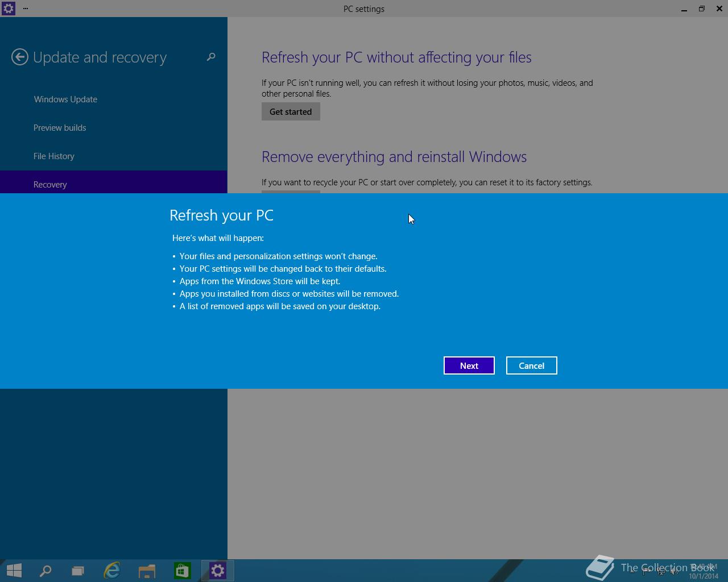Click the 'Here's what will happen:' text

click(x=218, y=238)
